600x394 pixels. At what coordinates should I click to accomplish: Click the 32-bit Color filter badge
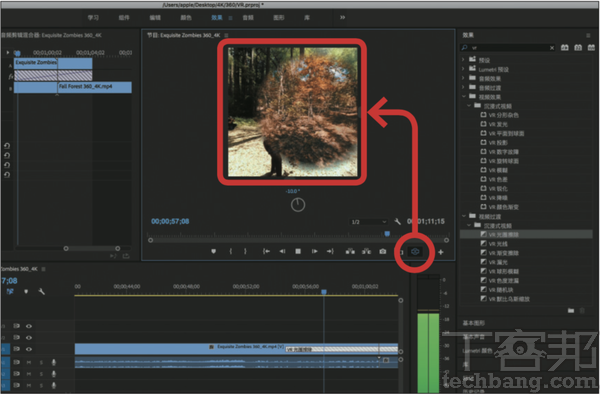click(x=578, y=47)
